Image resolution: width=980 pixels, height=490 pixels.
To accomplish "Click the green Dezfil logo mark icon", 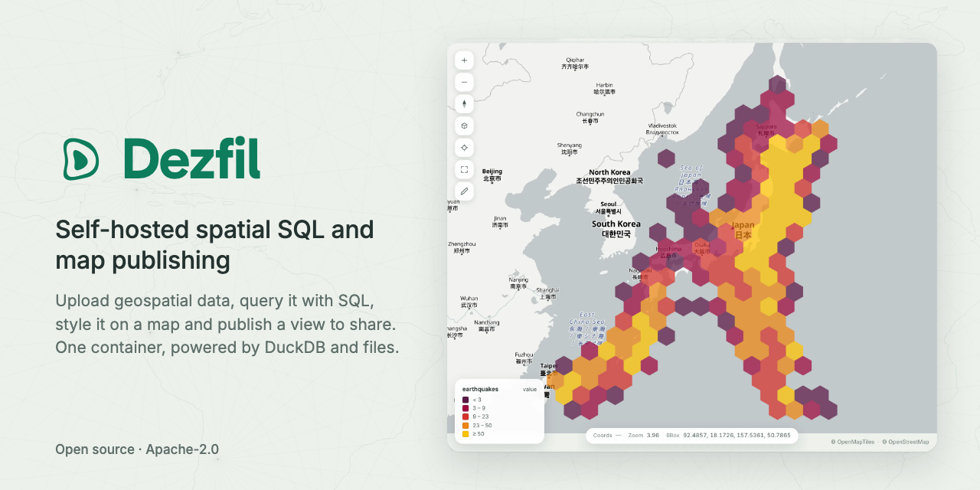I will click(81, 158).
